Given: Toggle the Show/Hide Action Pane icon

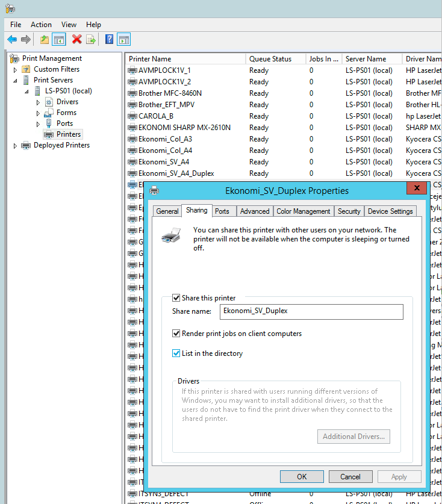Looking at the screenshot, I should click(x=124, y=40).
